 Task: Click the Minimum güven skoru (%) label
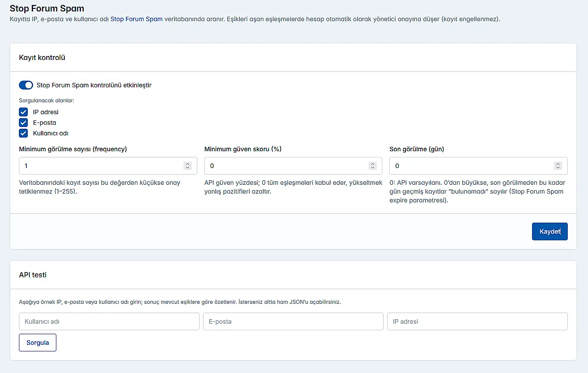coord(243,149)
